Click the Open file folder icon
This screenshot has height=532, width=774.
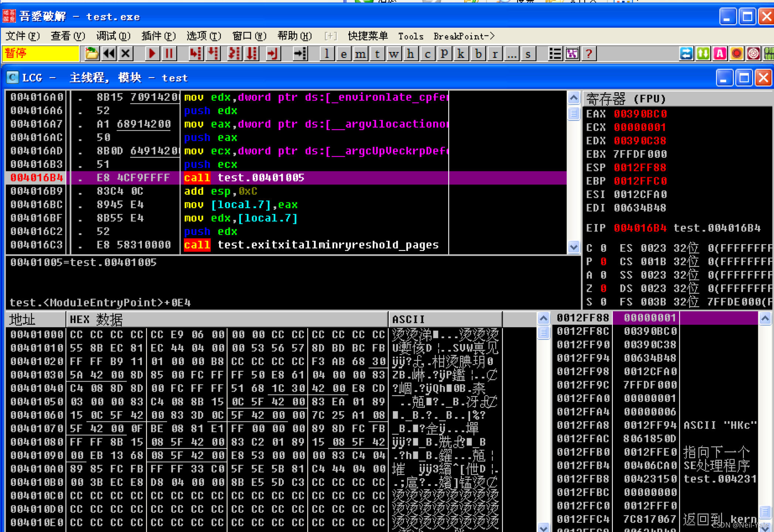(92, 54)
